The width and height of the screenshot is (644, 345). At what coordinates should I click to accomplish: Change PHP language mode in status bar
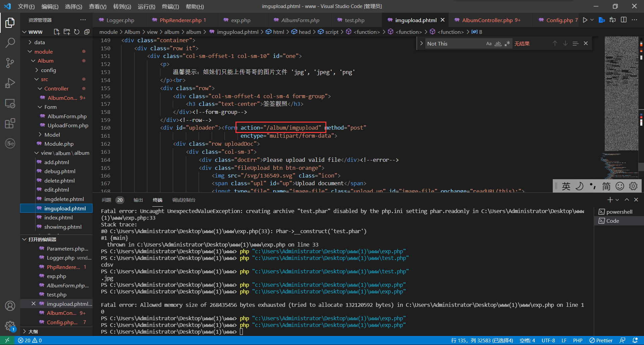(578, 340)
